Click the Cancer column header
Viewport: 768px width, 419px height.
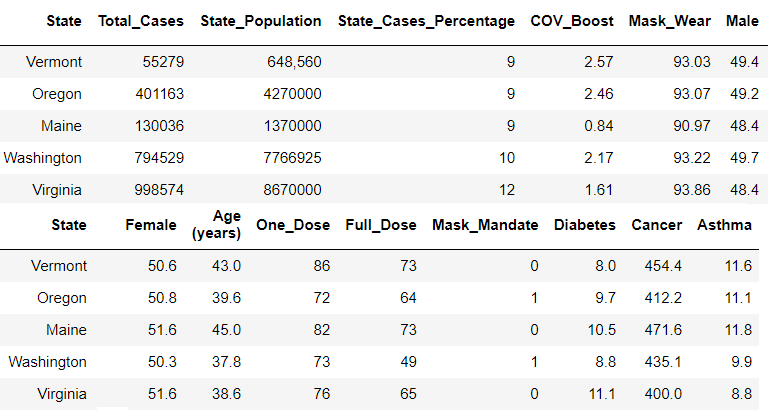[x=657, y=225]
